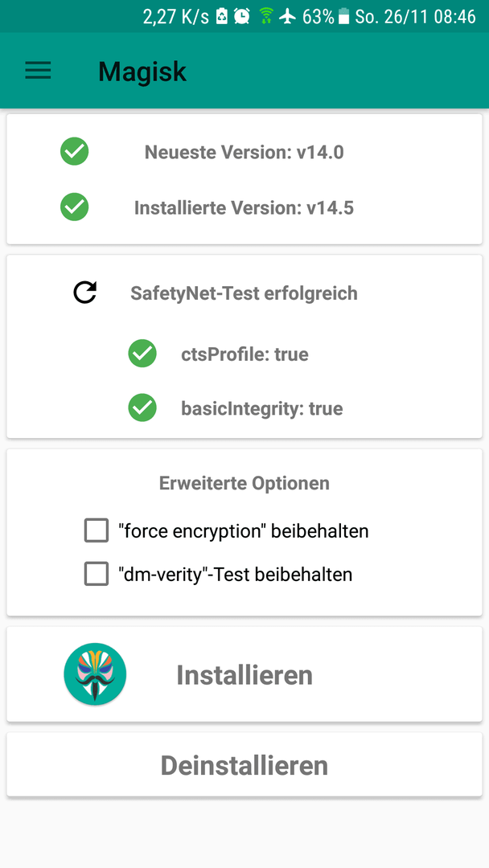Tap the SafetyNet refresh icon
Viewport: 489px width, 868px height.
pyautogui.click(x=85, y=293)
